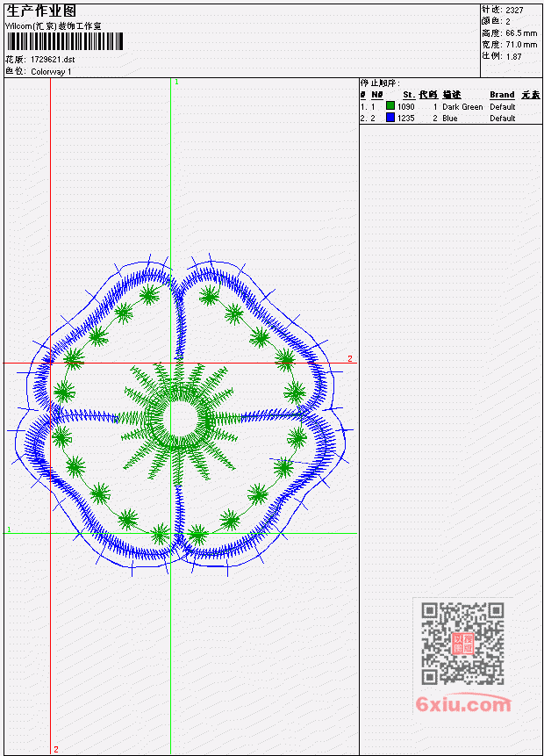Screen dimensions: 544x756
Task: Click the scale value 1.87
Action: (513, 56)
